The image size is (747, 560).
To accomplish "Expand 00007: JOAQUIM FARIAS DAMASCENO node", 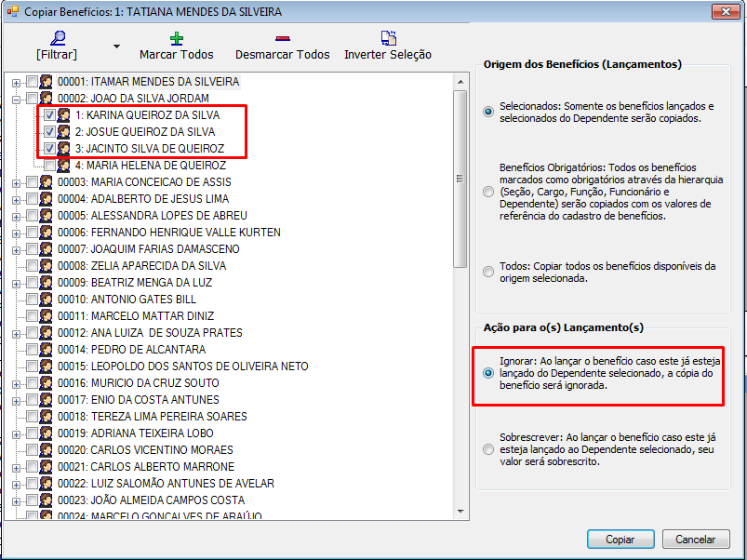I will 16,250.
